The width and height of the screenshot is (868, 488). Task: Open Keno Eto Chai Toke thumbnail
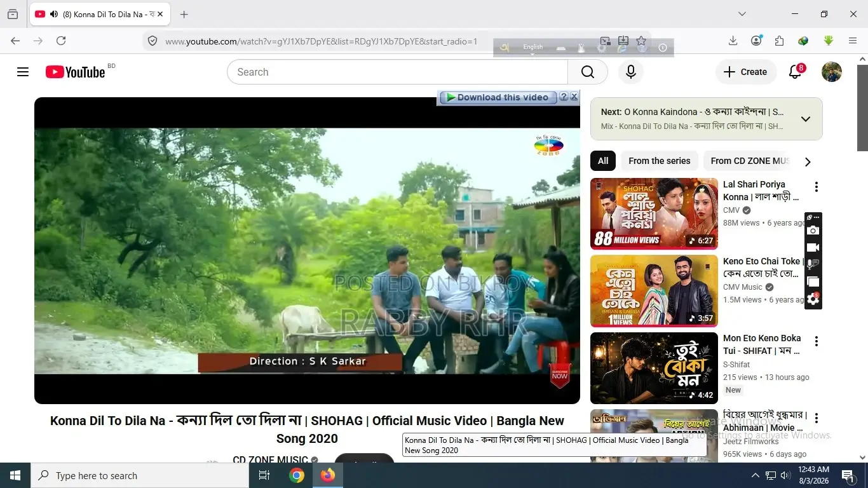(654, 290)
